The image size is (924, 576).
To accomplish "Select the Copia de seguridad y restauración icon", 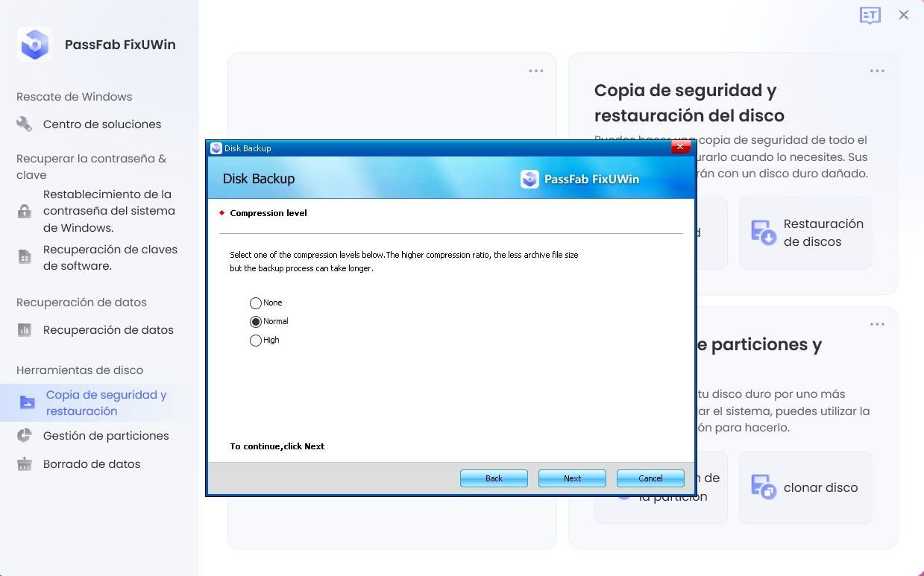I will (26, 402).
